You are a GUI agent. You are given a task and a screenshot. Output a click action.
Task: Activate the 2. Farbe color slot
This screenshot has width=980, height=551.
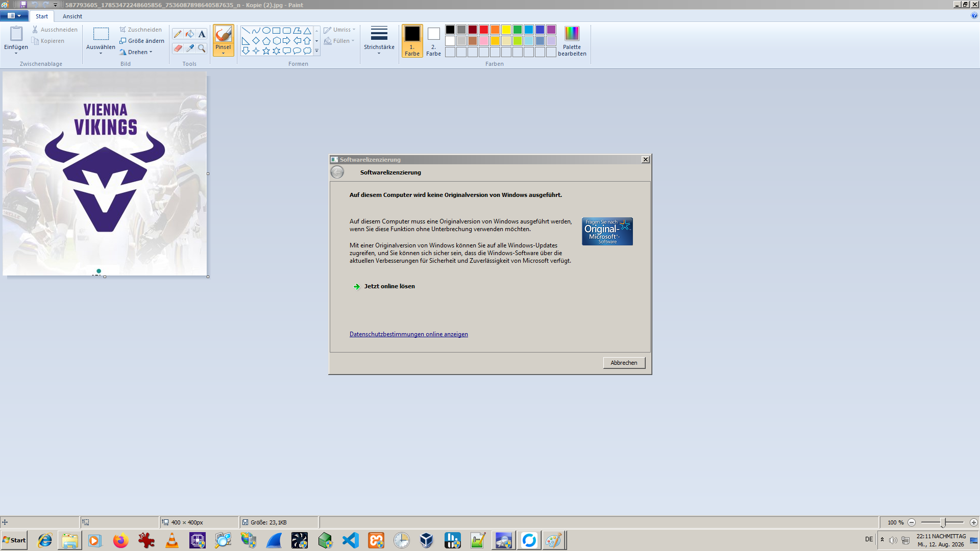point(433,41)
